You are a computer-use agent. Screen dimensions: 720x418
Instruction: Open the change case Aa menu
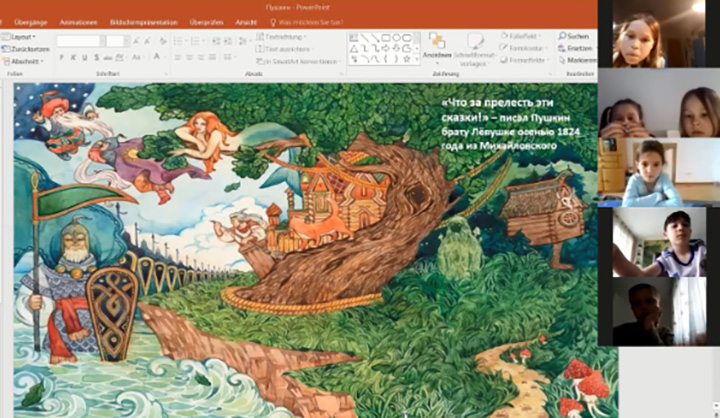pyautogui.click(x=137, y=57)
